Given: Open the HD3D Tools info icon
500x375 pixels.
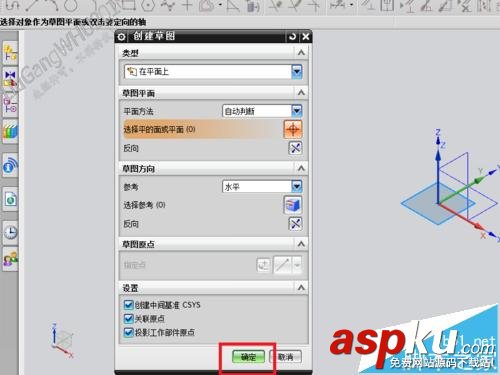Looking at the screenshot, I should tap(10, 166).
